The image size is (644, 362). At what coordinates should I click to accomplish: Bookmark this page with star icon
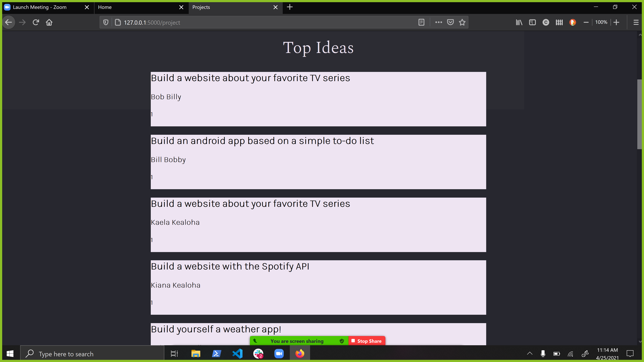[x=462, y=22]
